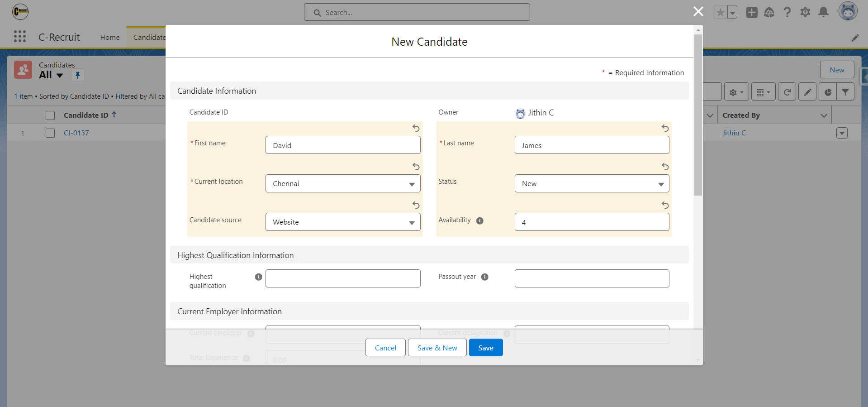The height and width of the screenshot is (407, 868).
Task: Click the Highest qualification input
Action: (x=343, y=278)
